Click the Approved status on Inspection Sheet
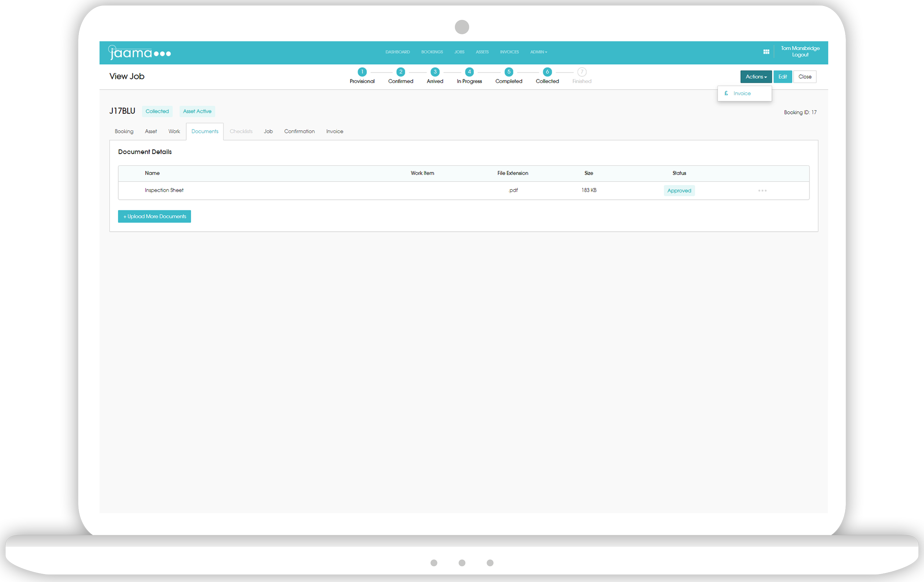Screen dimensions: 924x582 coord(679,190)
